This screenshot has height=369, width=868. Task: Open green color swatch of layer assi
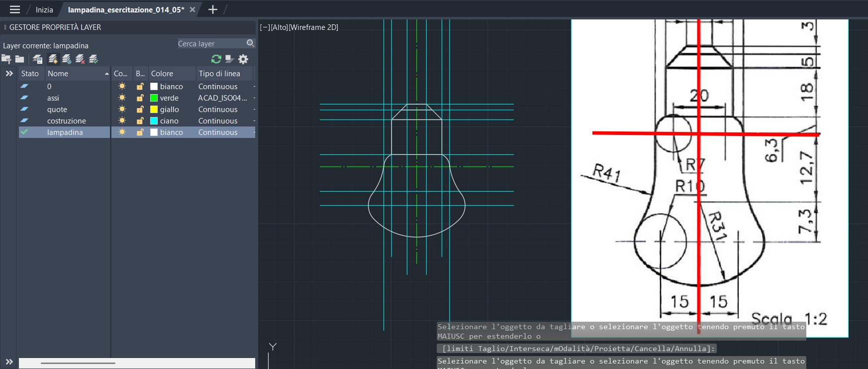pos(154,98)
